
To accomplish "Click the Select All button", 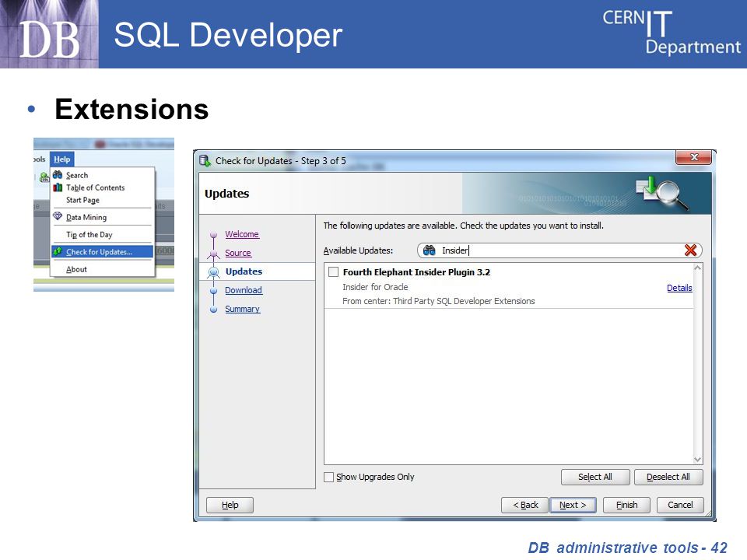I will pos(595,477).
